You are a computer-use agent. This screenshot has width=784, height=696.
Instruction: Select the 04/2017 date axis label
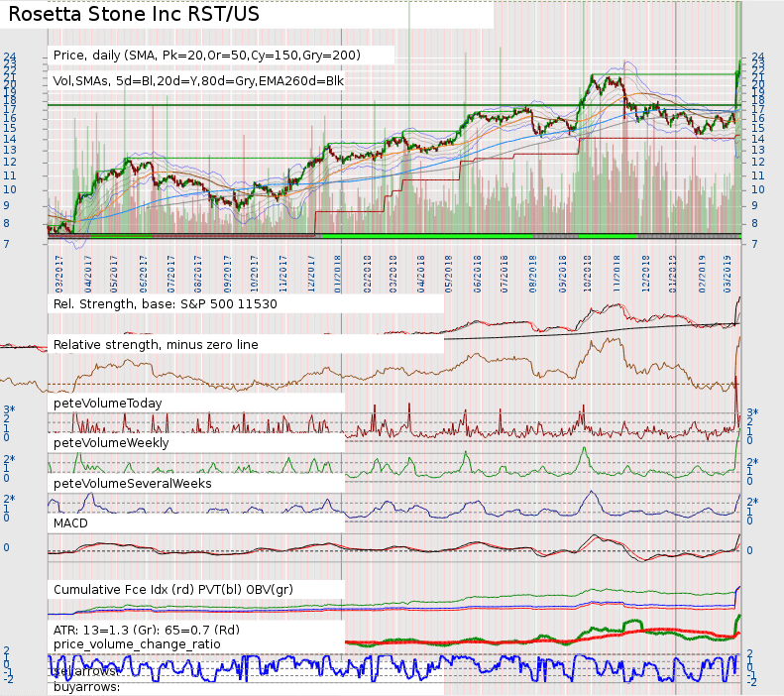pos(88,275)
